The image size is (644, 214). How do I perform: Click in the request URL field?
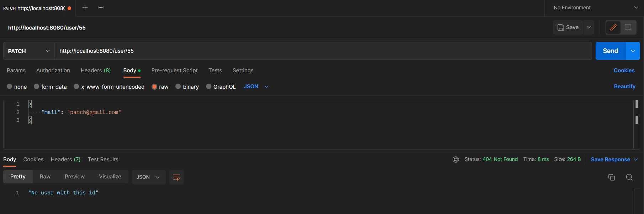point(320,51)
